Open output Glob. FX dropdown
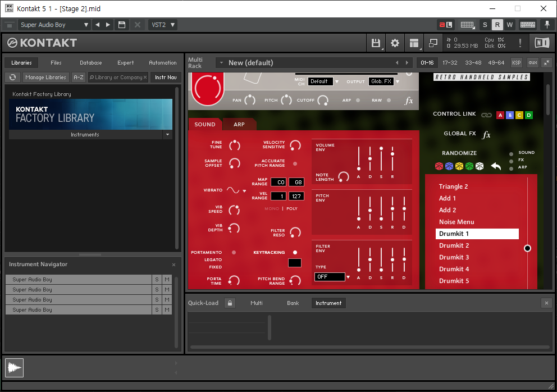 pyautogui.click(x=398, y=82)
